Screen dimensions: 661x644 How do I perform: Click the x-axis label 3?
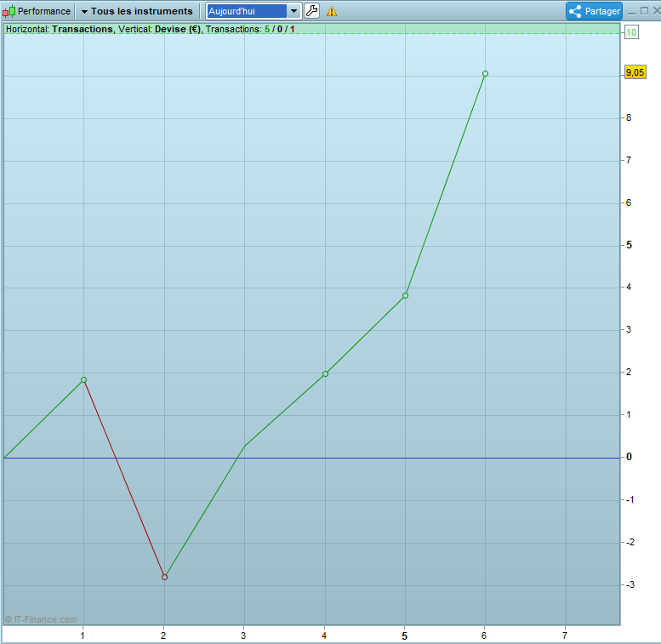point(243,635)
